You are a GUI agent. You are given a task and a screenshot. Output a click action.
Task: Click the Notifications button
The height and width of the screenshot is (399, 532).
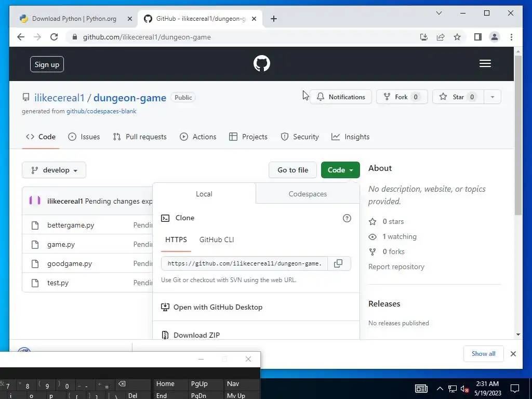pos(341,97)
